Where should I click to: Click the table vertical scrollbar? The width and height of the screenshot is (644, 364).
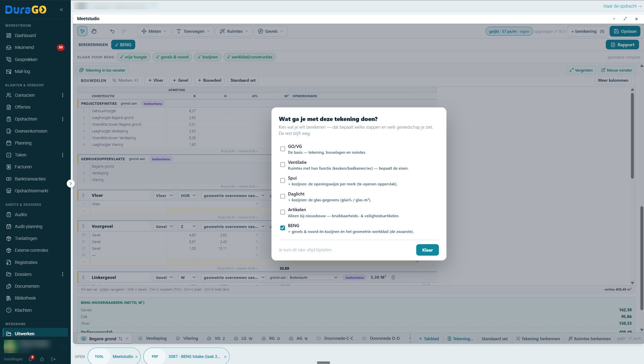[x=632, y=136]
